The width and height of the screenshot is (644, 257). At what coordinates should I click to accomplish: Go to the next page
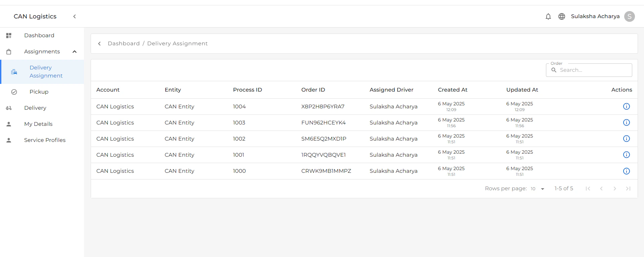click(x=615, y=189)
